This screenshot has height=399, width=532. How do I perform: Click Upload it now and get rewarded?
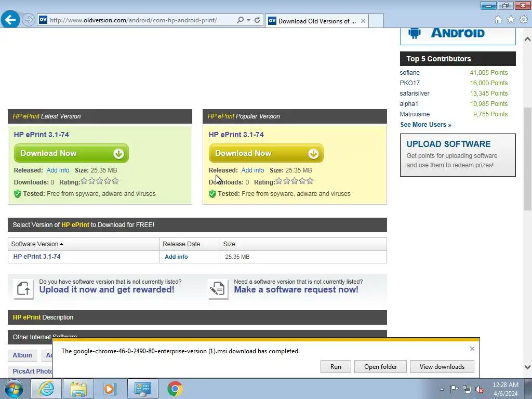pos(107,290)
